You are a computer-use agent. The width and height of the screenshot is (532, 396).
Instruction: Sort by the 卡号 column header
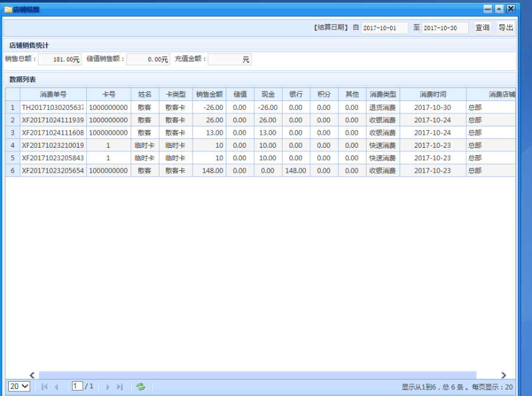(x=109, y=95)
